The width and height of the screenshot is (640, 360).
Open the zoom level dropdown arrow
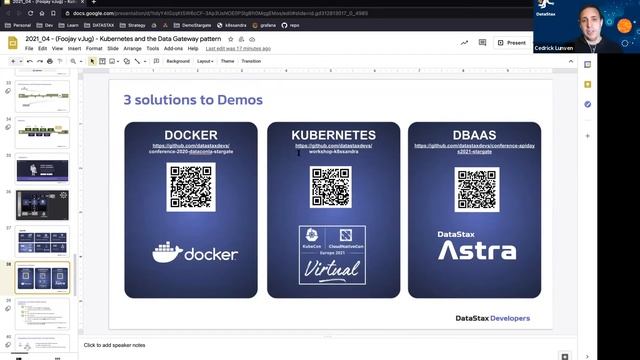[81, 61]
